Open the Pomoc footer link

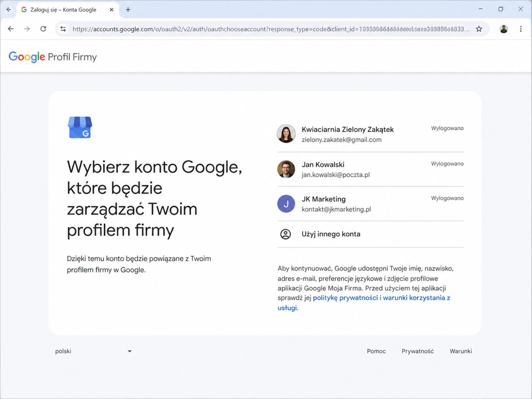click(x=376, y=351)
